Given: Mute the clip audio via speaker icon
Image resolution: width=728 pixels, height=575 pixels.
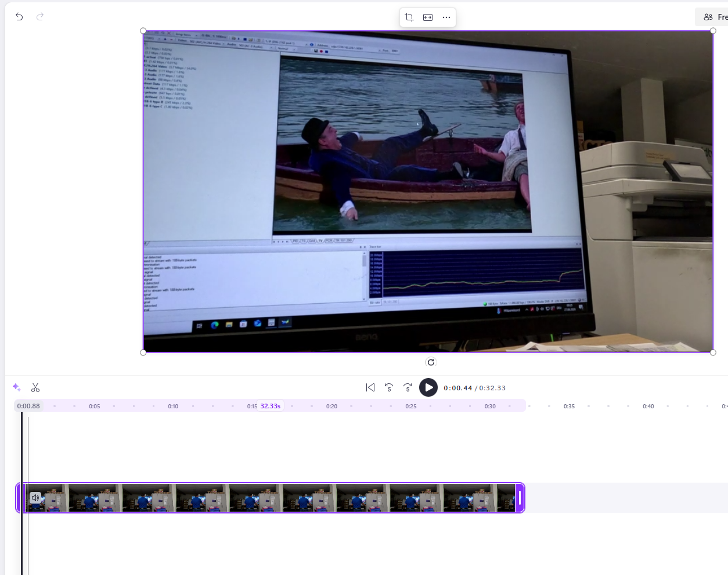Looking at the screenshot, I should (x=35, y=497).
